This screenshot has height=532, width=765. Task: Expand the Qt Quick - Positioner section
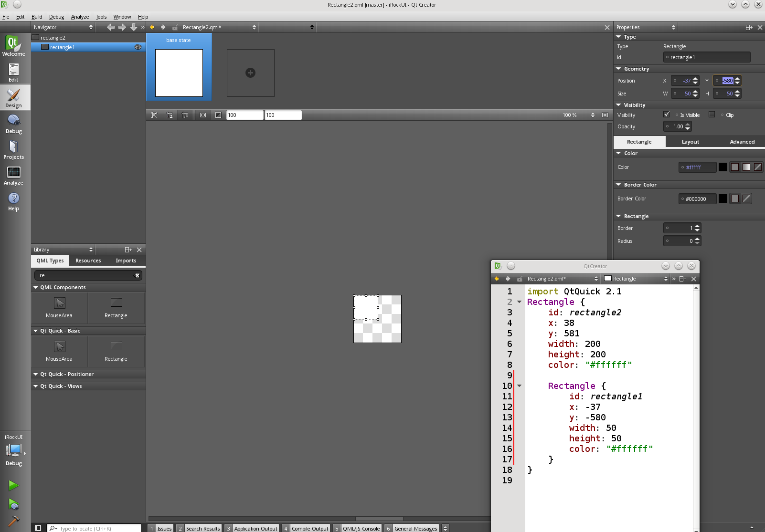[x=35, y=374]
